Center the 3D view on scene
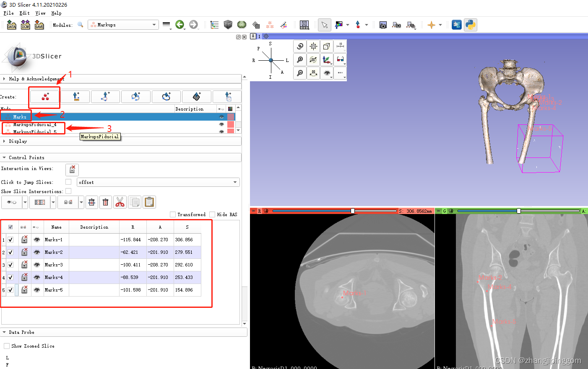Viewport: 588px width, 369px height. [313, 46]
